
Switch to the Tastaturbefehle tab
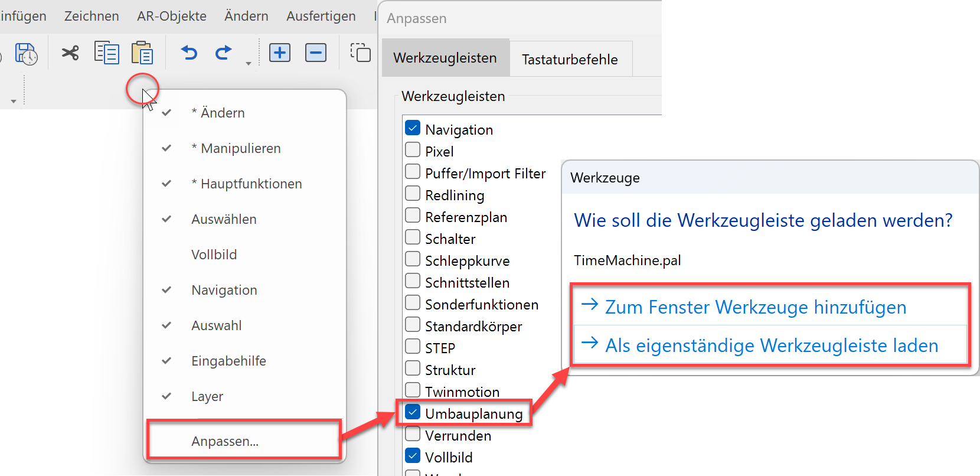click(570, 59)
